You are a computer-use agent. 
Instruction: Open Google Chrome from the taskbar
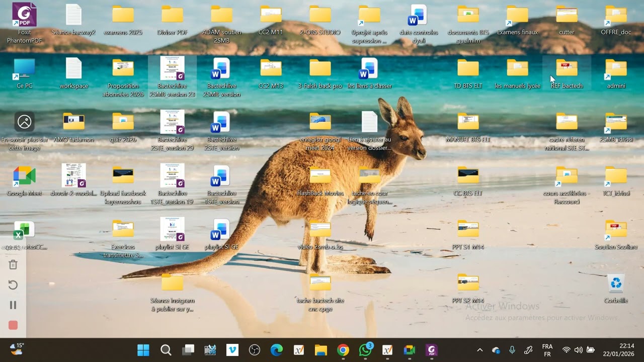point(343,350)
